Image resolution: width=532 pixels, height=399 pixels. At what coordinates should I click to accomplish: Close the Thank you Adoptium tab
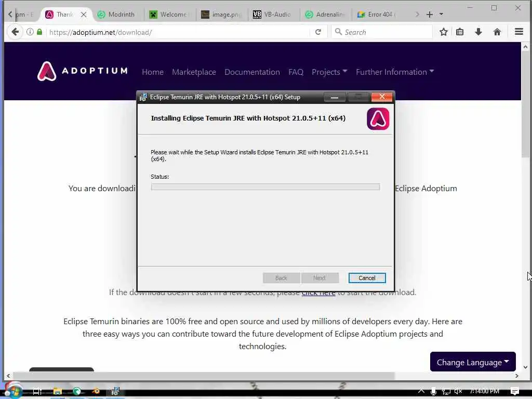click(84, 14)
